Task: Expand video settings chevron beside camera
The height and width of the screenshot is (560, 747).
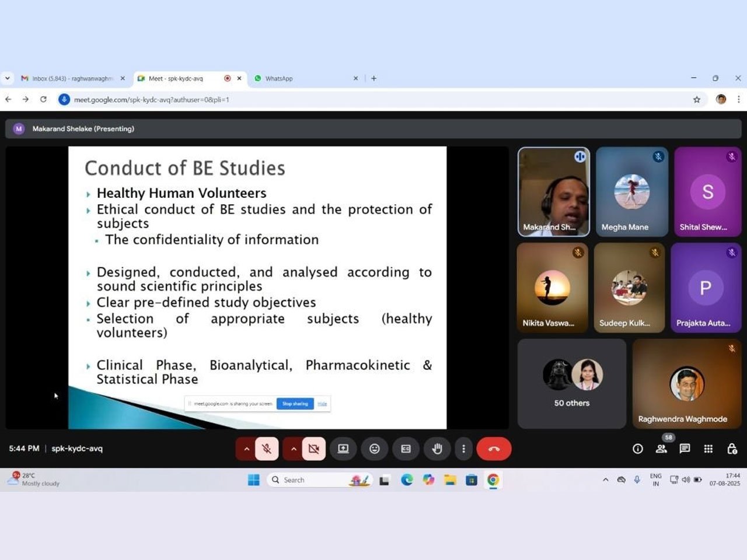Action: click(294, 449)
